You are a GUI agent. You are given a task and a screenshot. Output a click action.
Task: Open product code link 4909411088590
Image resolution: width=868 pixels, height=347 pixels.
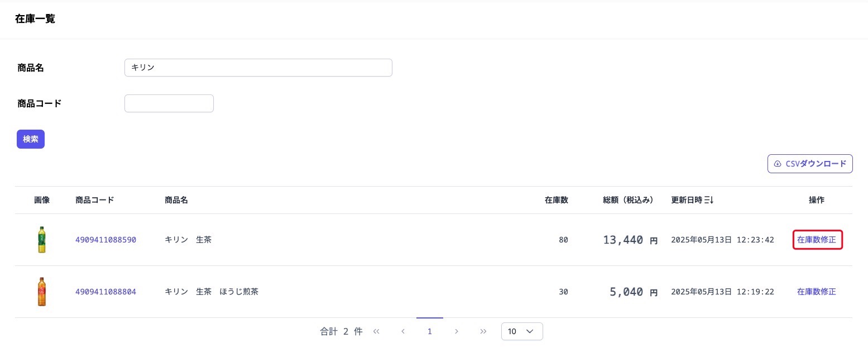pos(105,240)
